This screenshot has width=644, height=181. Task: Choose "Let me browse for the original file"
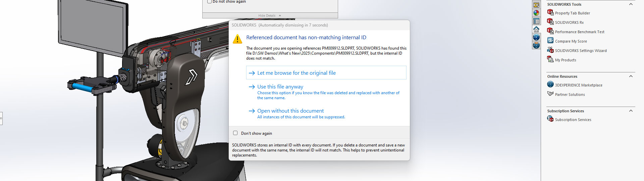(x=296, y=73)
